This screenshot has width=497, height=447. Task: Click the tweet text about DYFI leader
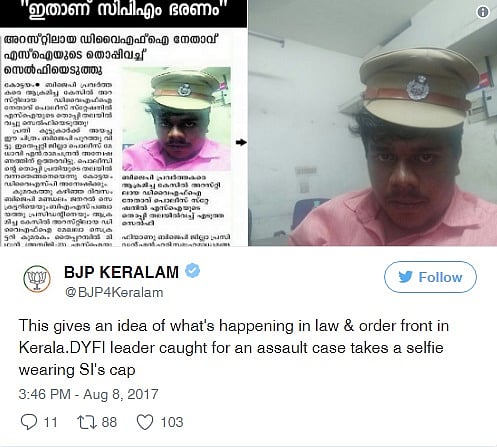pyautogui.click(x=233, y=348)
